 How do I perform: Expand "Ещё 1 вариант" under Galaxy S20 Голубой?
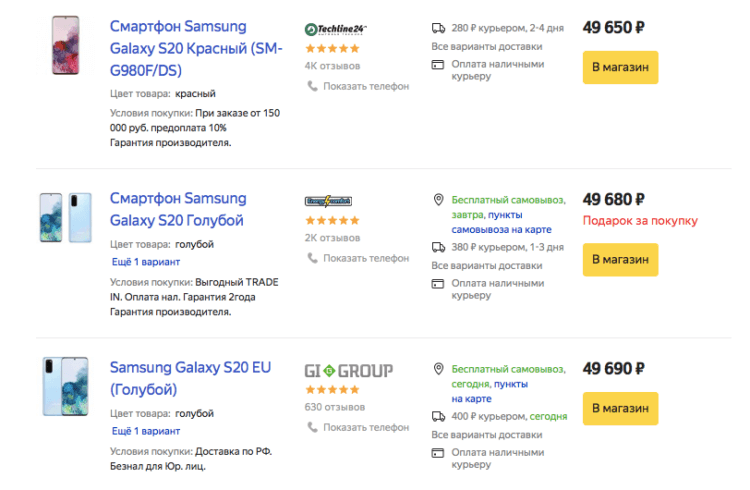[146, 262]
